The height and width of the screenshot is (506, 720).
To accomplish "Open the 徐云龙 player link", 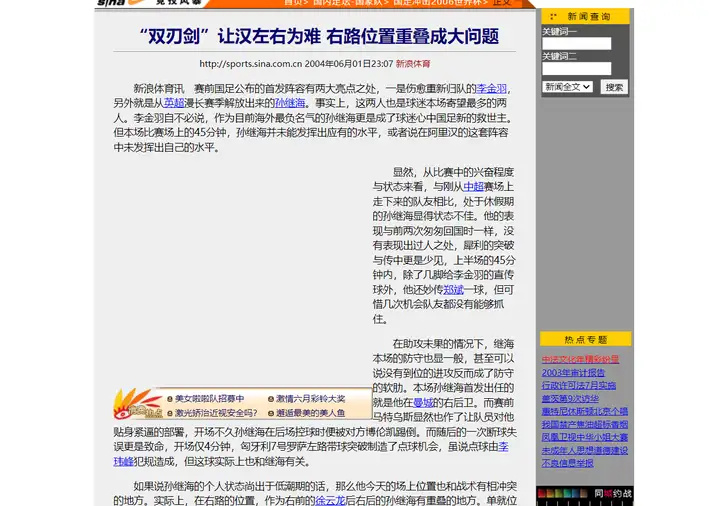I will point(330,500).
